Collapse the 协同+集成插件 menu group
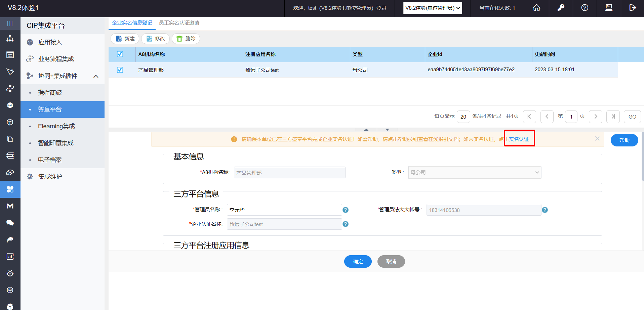The image size is (644, 310). (x=96, y=76)
